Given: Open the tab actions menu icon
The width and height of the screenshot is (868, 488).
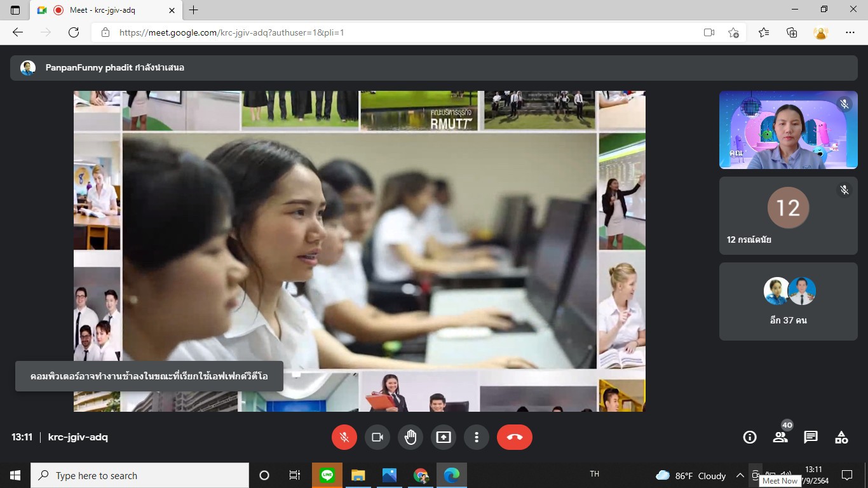Looking at the screenshot, I should [15, 10].
